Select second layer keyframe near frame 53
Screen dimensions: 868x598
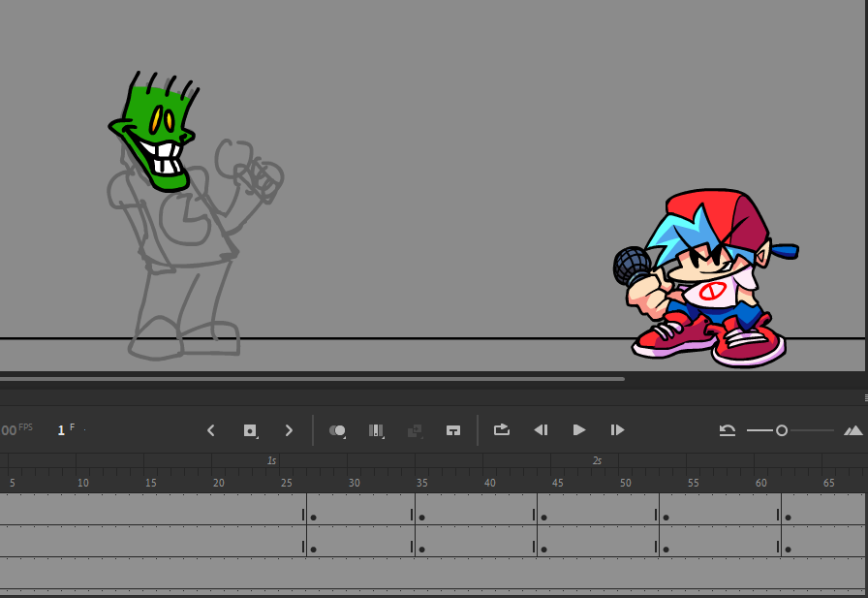[x=666, y=550]
